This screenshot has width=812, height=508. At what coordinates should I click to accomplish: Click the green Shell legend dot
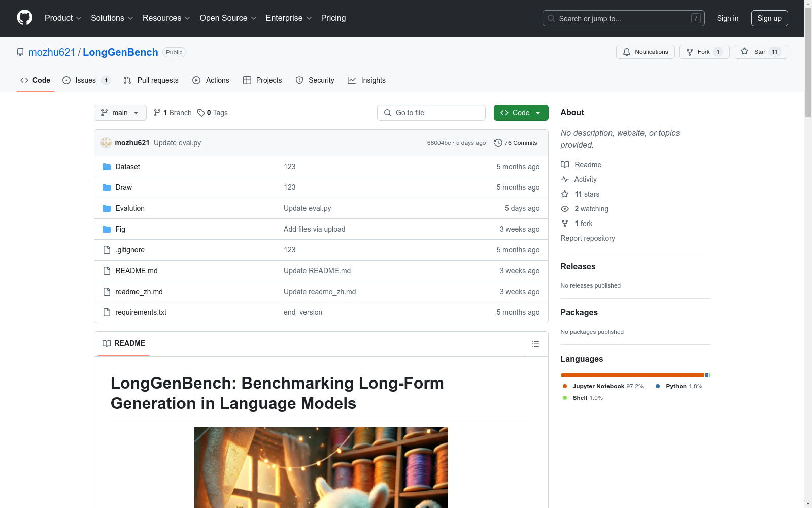pos(565,398)
